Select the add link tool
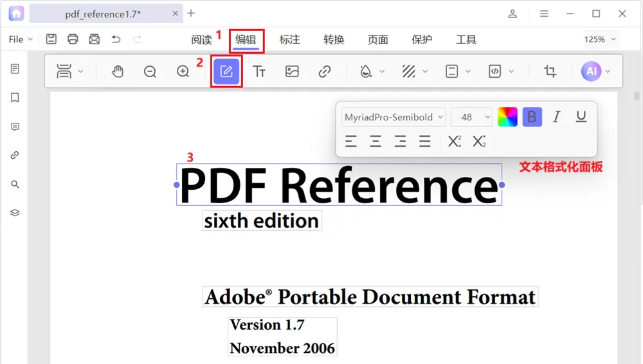 (x=325, y=71)
